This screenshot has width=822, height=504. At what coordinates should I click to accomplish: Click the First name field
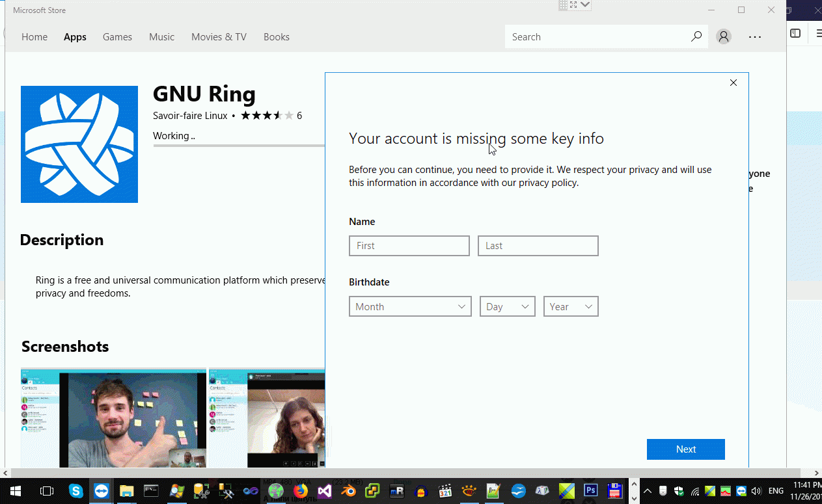click(409, 246)
